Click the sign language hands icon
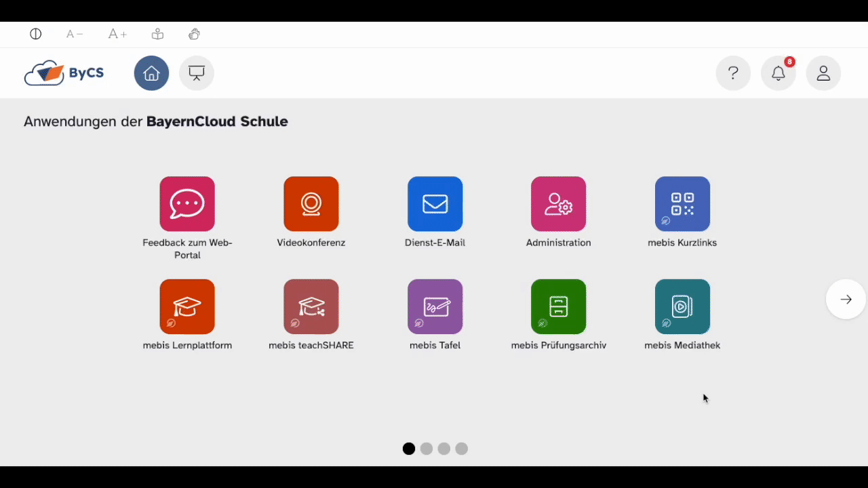This screenshot has height=488, width=868. pyautogui.click(x=195, y=34)
